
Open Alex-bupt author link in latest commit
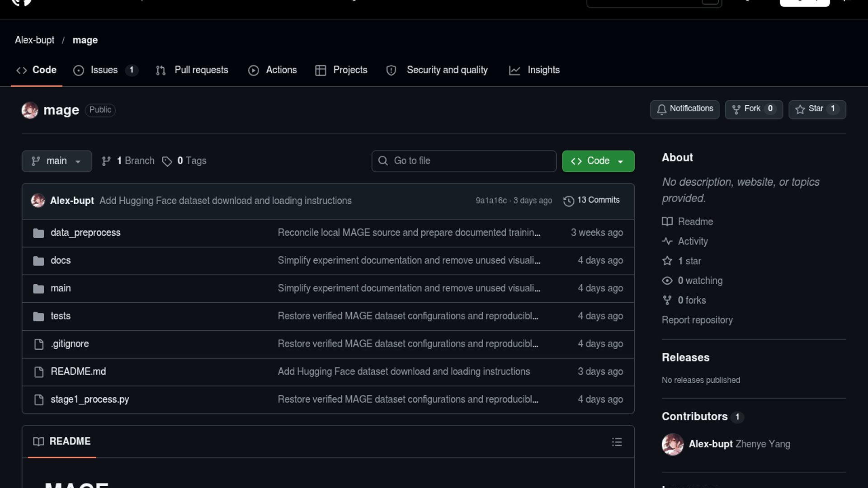pyautogui.click(x=72, y=201)
